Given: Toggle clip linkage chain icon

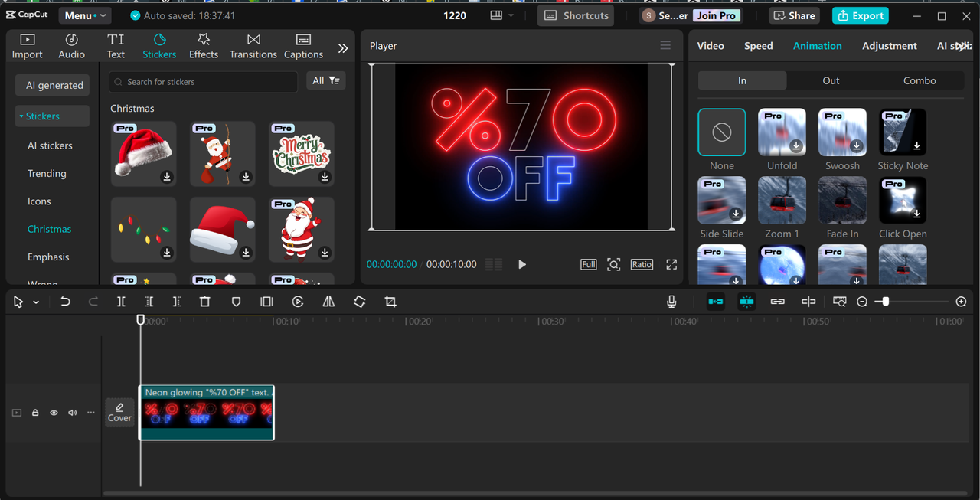Looking at the screenshot, I should [778, 302].
